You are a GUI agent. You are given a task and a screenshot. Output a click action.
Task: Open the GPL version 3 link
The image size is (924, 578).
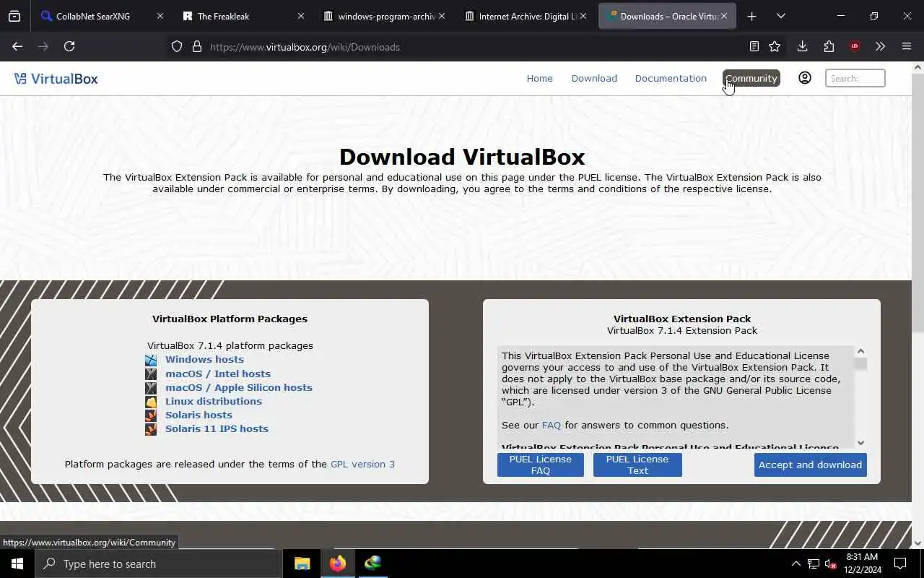tap(362, 464)
